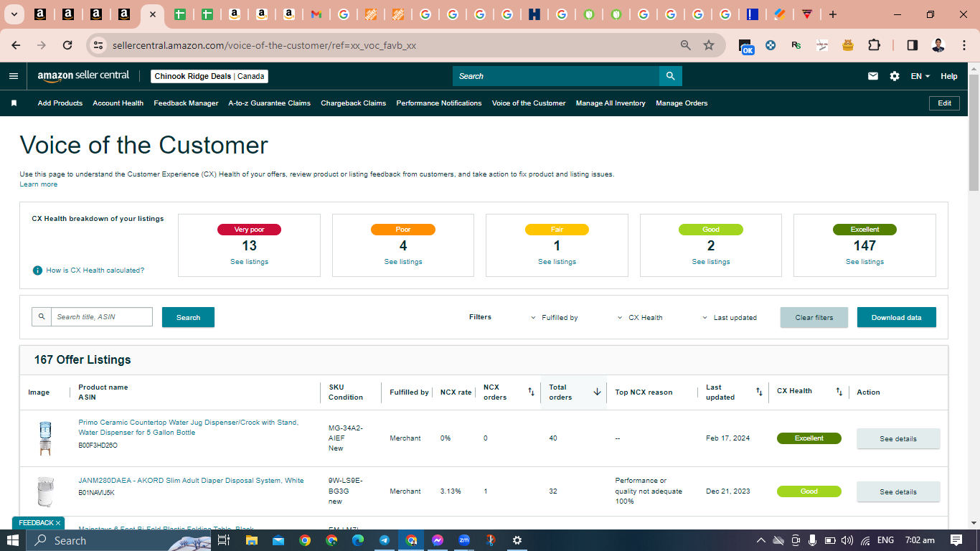Open A-to-z Guarantee Claims
The height and width of the screenshot is (551, 980).
[270, 103]
